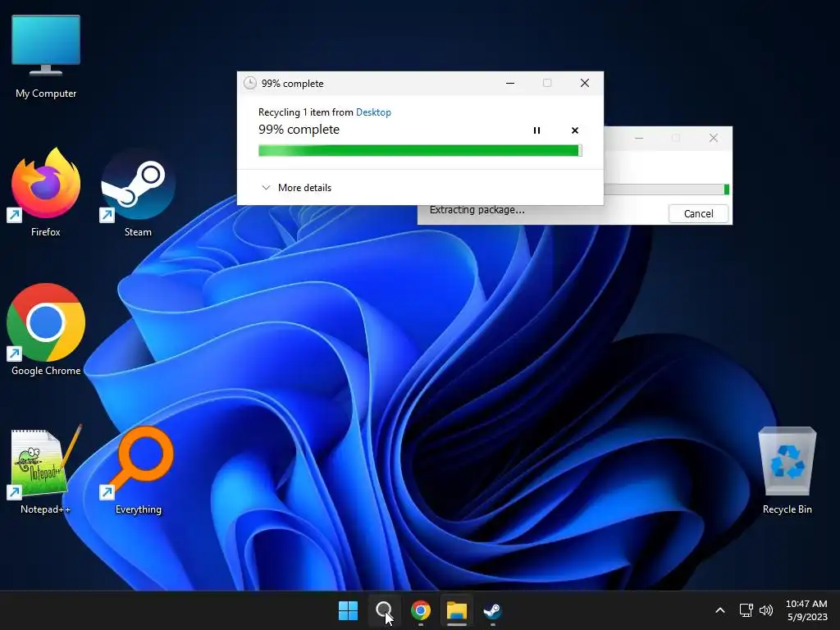
Task: Close the background extraction window
Action: (x=714, y=138)
